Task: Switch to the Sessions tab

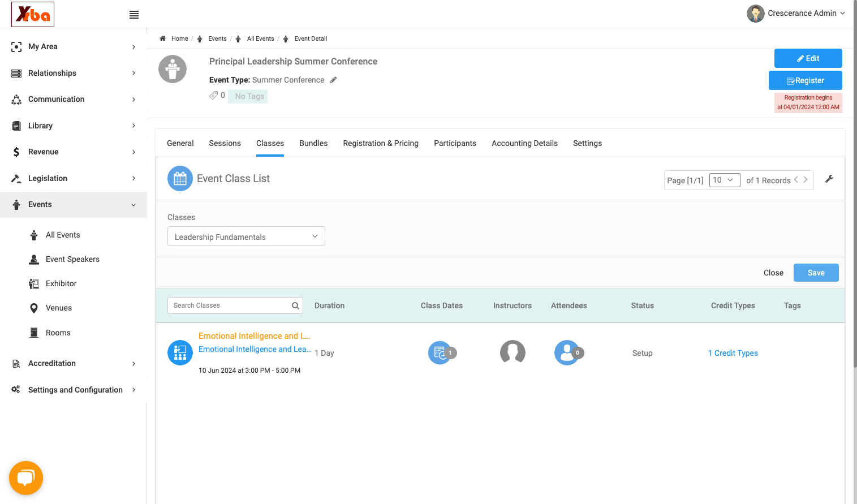Action: 225,143
